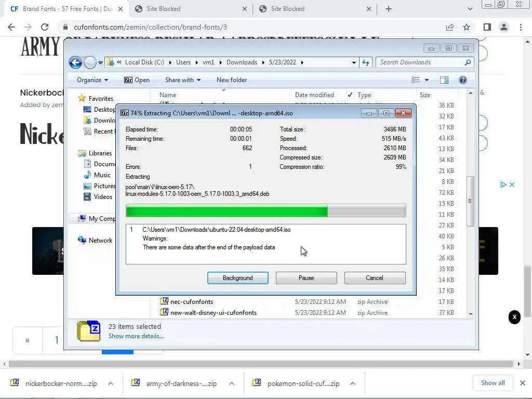Open Music library in sidebar
Screen dimensions: 532x399
click(102, 175)
